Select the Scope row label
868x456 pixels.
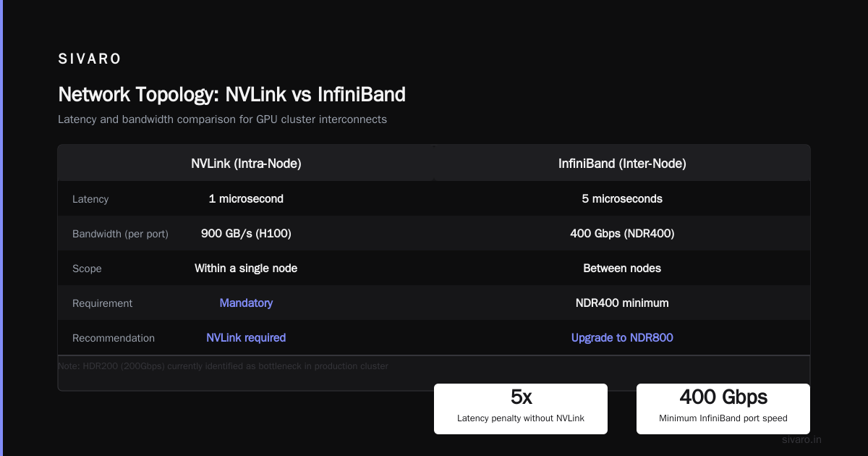(87, 269)
